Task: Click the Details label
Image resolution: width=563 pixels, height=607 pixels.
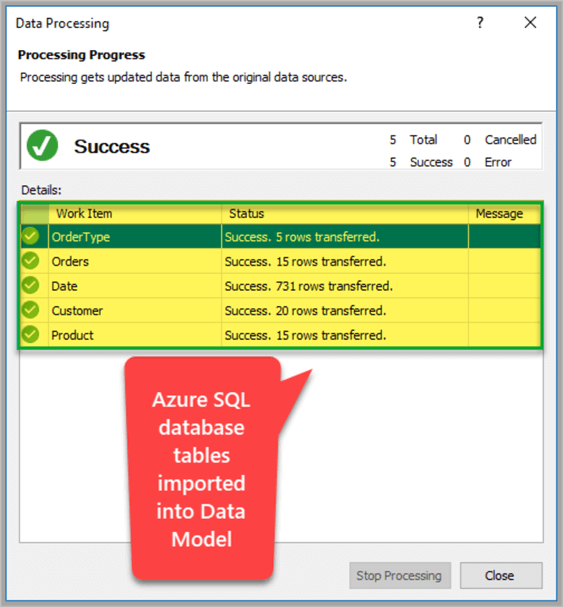Action: click(41, 190)
